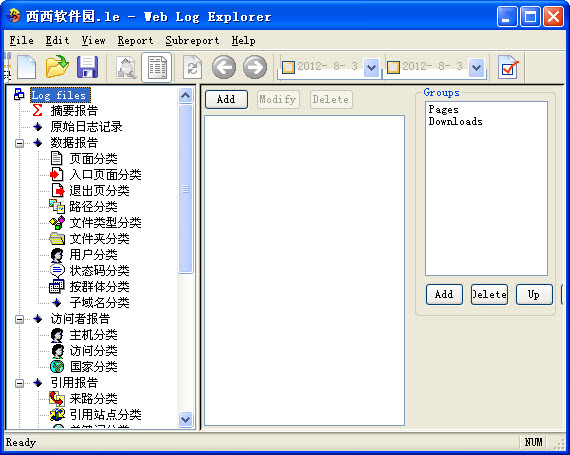This screenshot has width=570, height=455.
Task: Open the end date dropdown arrow
Action: pos(476,67)
